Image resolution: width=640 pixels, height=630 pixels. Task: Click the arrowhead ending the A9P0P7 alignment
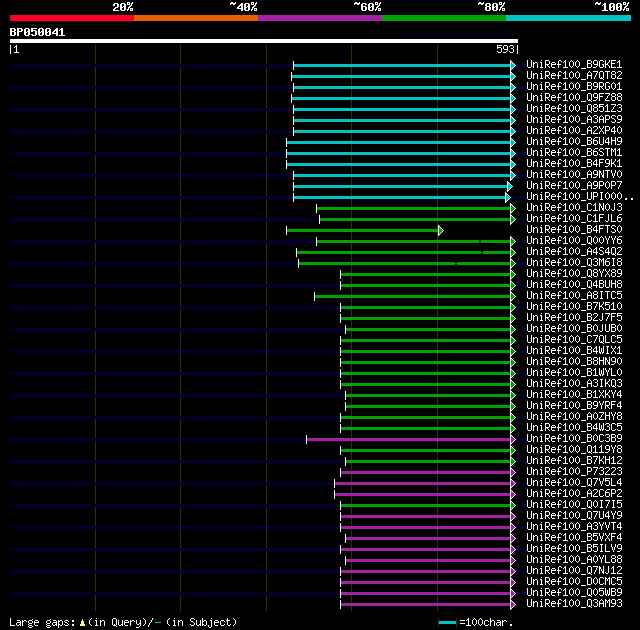tap(510, 186)
